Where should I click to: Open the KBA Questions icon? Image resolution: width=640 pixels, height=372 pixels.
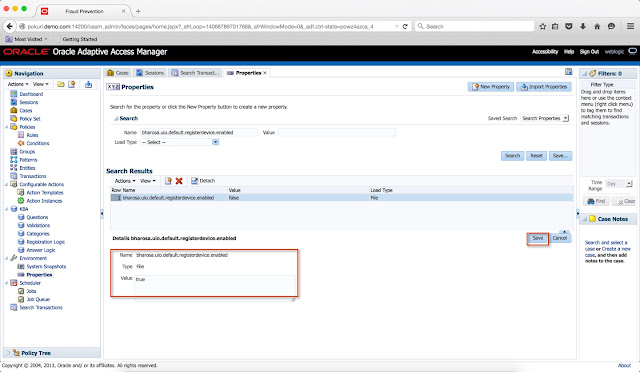[21, 217]
